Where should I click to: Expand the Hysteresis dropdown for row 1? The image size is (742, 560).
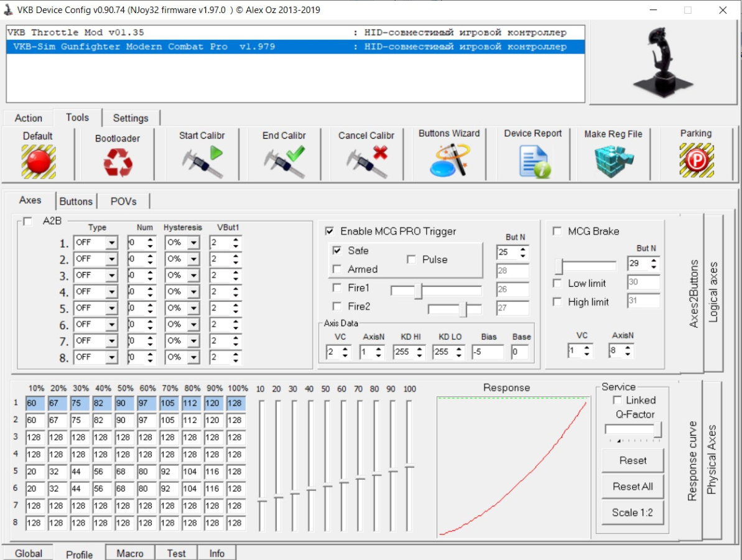tap(193, 243)
